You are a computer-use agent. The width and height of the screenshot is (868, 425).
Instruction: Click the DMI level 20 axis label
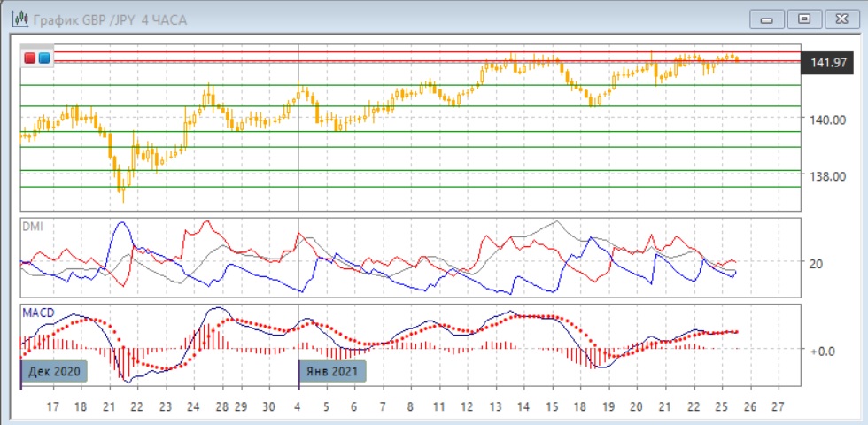pos(816,263)
